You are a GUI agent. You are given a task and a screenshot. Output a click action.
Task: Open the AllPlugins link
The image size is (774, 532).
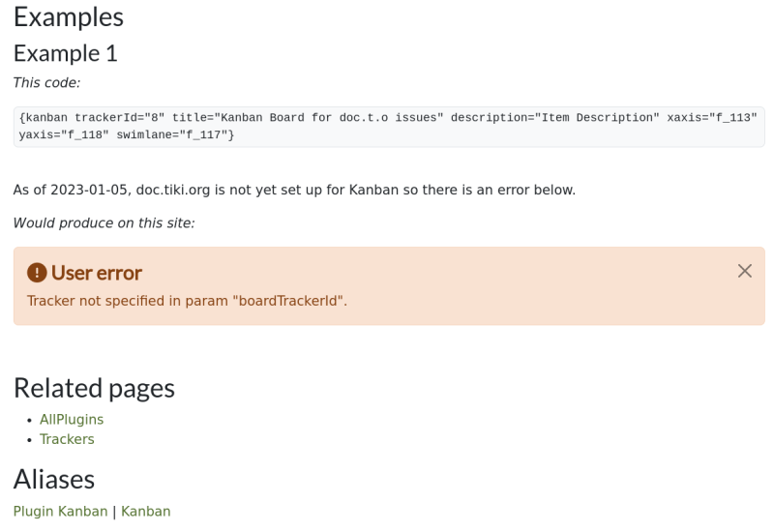pyautogui.click(x=72, y=420)
